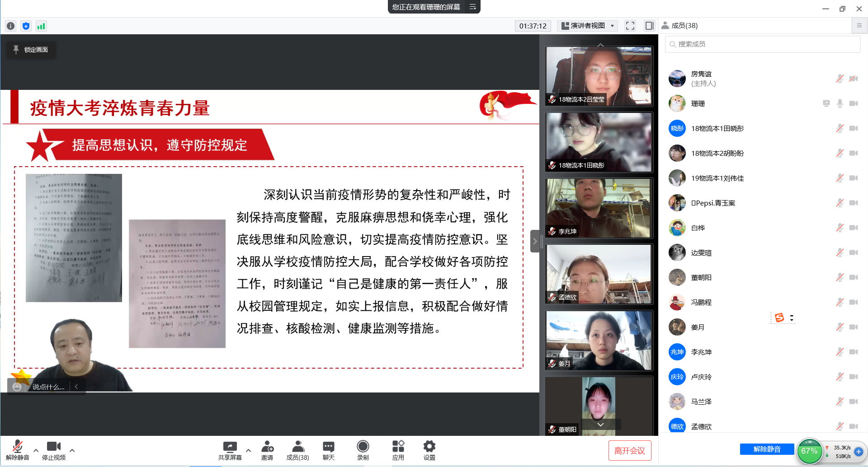Open the 演讲者视图 view dropdown
Screen dimensions: 868x467
pos(588,26)
